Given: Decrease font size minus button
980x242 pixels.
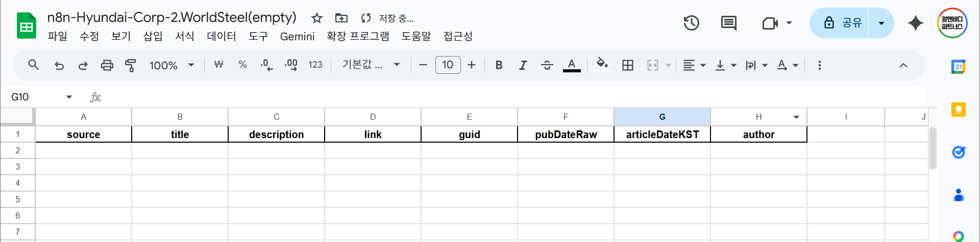Looking at the screenshot, I should [423, 65].
